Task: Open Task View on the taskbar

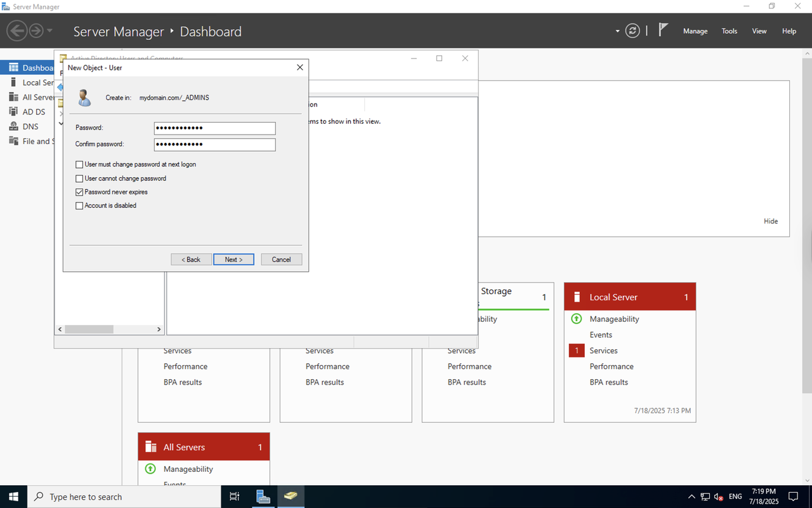Action: click(x=235, y=497)
